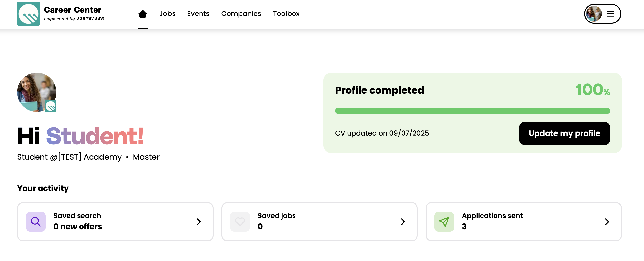Click the Applications sent paper plane icon
This screenshot has height=261, width=644.
pos(444,222)
